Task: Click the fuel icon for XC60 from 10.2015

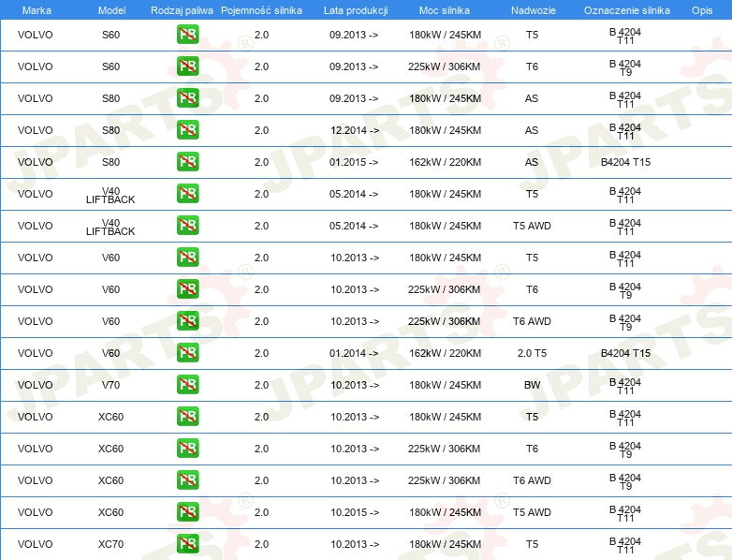Action: click(187, 512)
